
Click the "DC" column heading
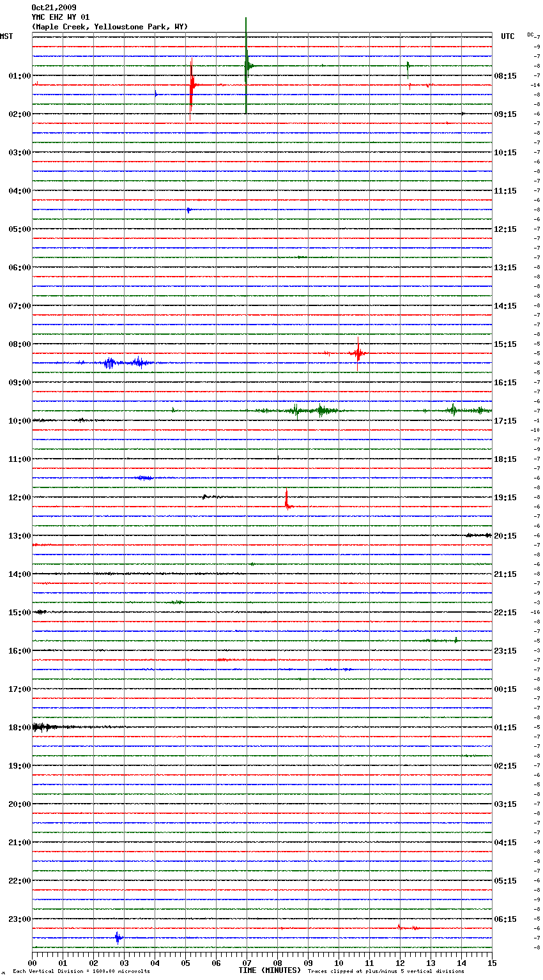pyautogui.click(x=530, y=34)
